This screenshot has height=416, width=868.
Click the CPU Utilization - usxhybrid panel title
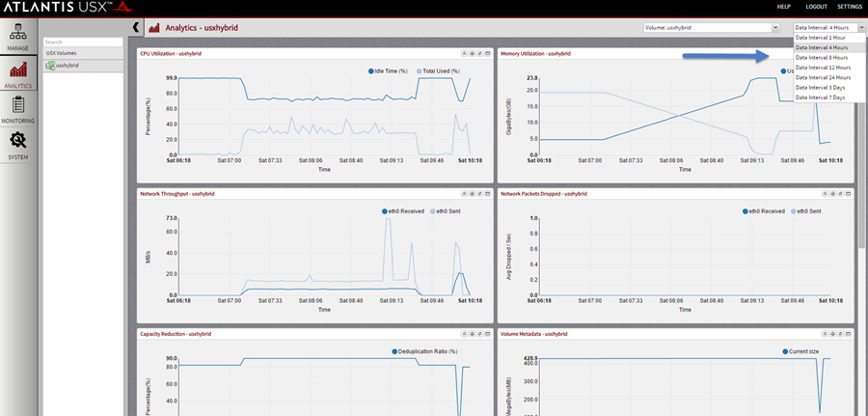171,54
